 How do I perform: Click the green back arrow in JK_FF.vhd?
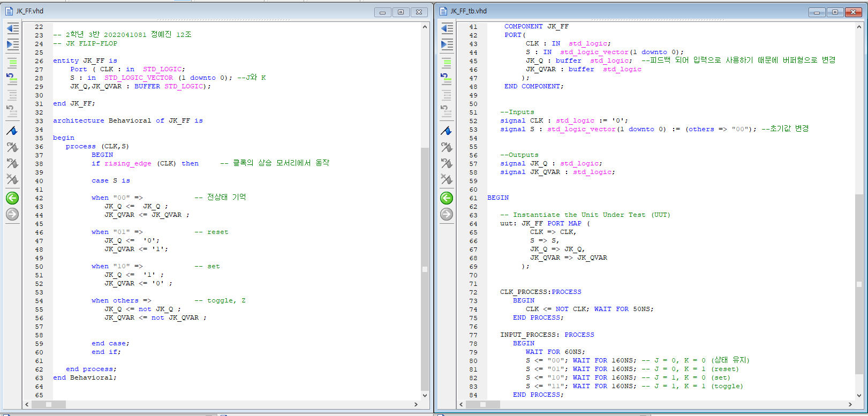pos(12,198)
